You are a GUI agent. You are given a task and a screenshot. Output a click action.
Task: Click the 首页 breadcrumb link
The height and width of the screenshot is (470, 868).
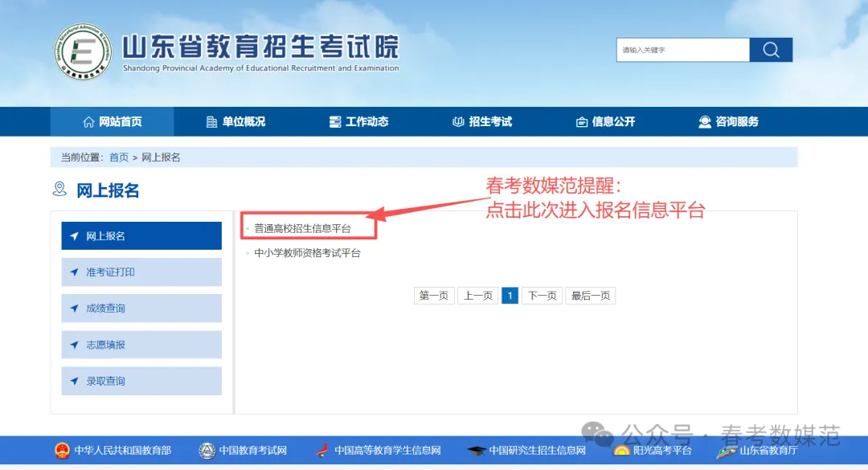[x=118, y=157]
